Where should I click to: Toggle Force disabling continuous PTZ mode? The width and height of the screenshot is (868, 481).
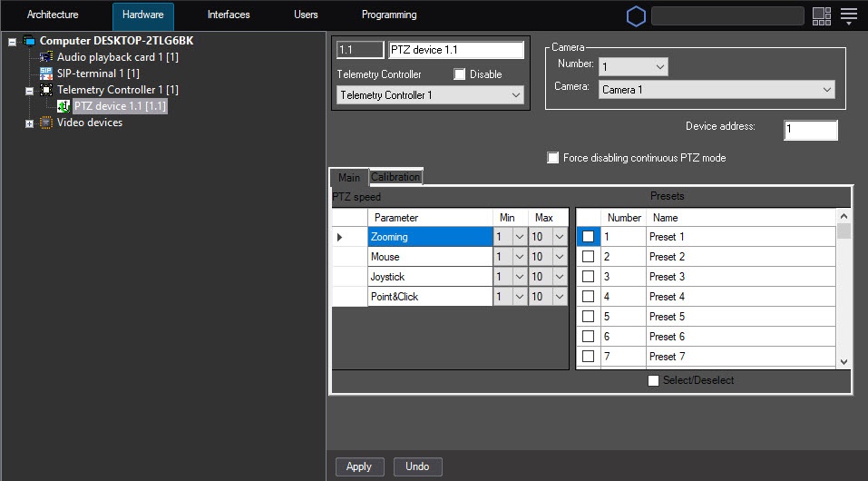pyautogui.click(x=553, y=158)
